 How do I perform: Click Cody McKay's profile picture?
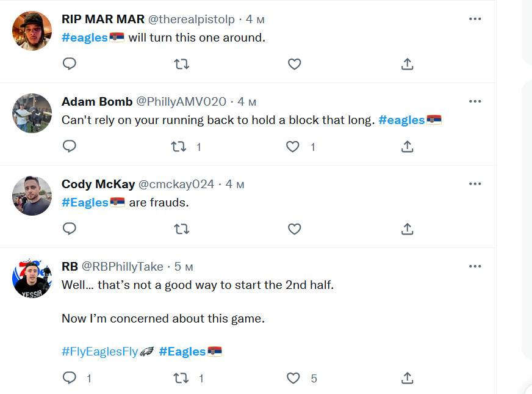32,195
